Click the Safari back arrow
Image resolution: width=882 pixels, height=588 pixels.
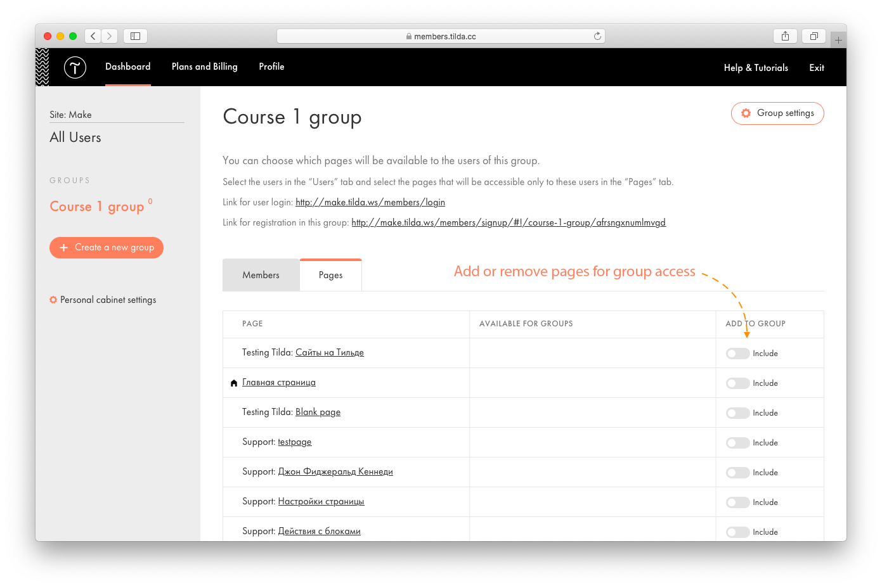(x=93, y=36)
